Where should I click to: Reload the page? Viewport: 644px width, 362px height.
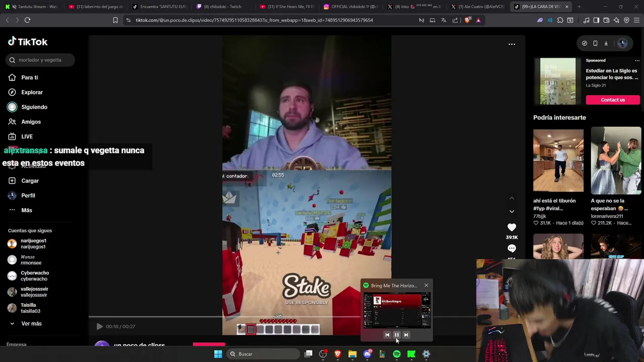pyautogui.click(x=28, y=20)
